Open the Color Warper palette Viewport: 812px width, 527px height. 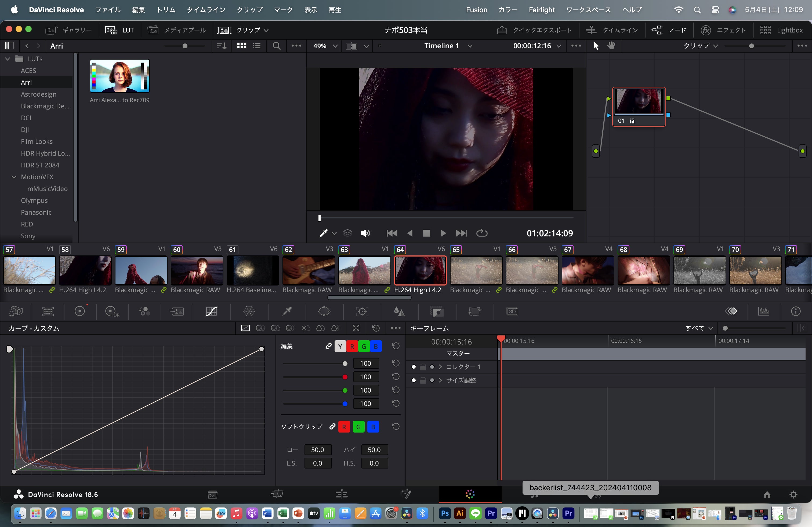249,311
